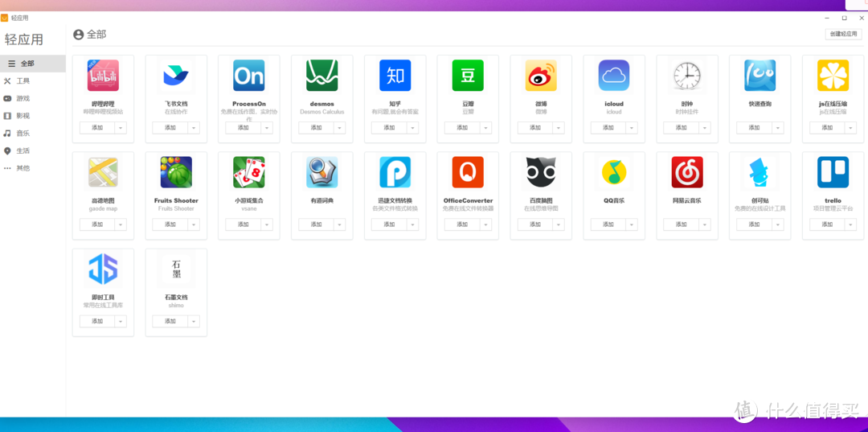The height and width of the screenshot is (432, 868).
Task: Add Fruits Shooter via 添加
Action: tap(170, 225)
